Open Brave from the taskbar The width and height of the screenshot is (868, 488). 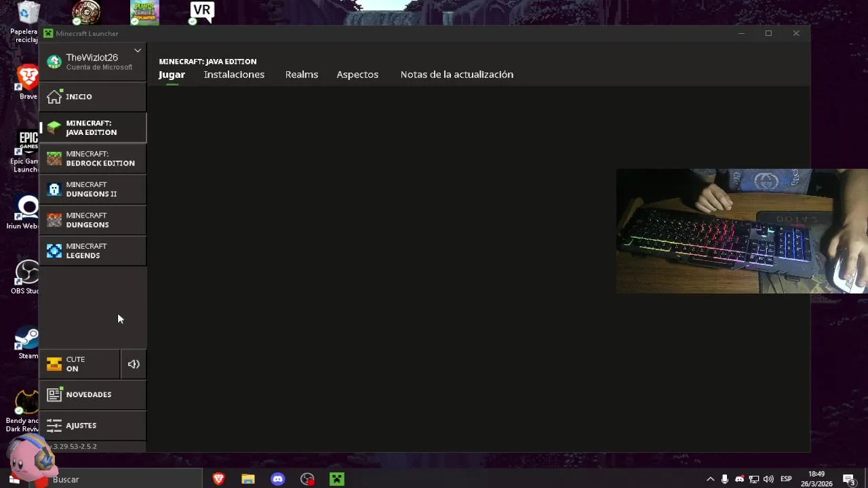click(x=218, y=479)
